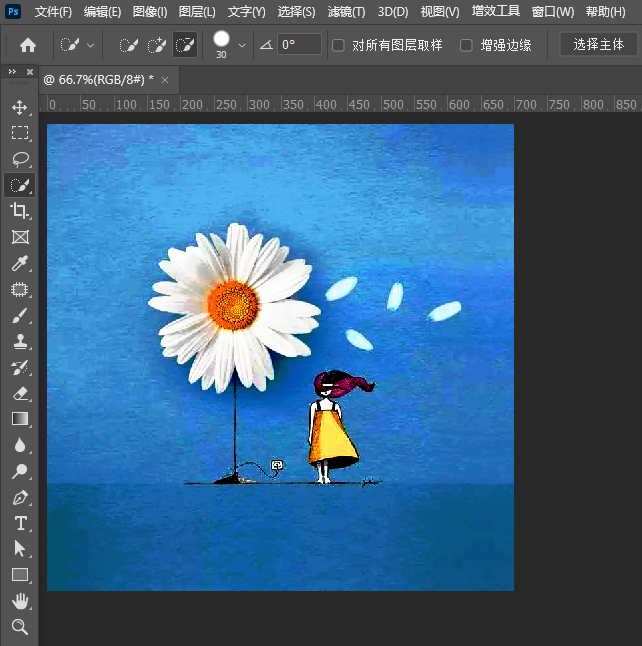Click the daisy flower on canvas
The width and height of the screenshot is (642, 646).
(x=234, y=307)
